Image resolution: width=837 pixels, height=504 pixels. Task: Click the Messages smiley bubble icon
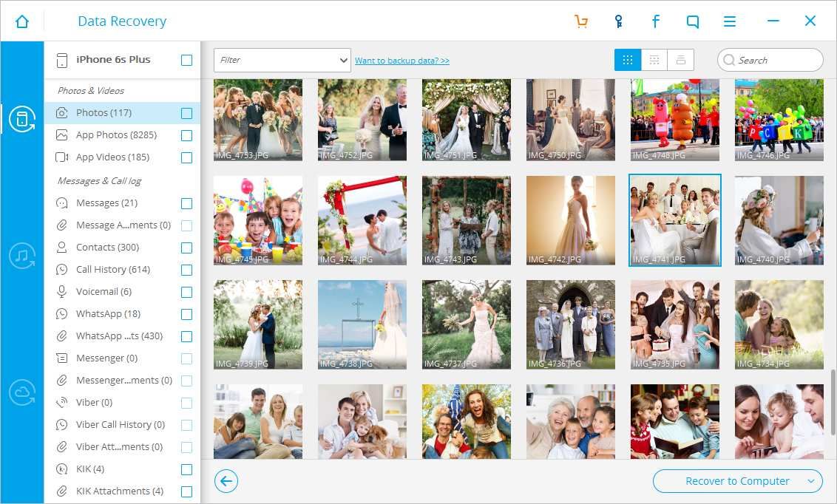point(62,202)
